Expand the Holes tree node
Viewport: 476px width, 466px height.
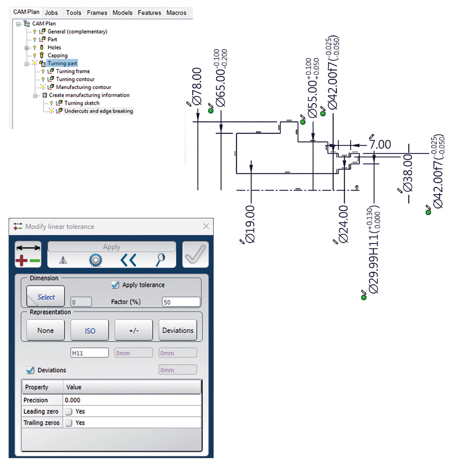click(x=27, y=48)
